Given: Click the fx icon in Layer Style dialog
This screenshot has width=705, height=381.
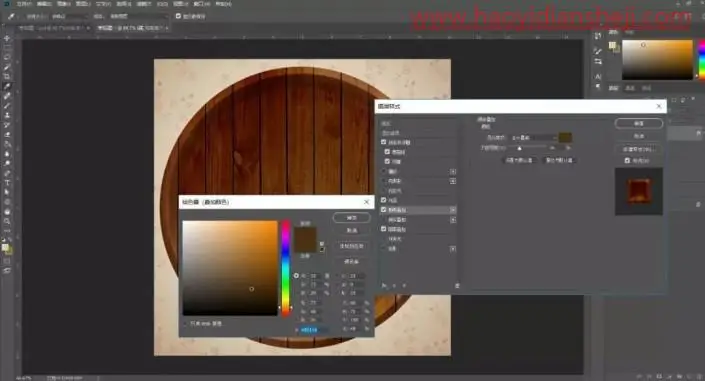Looking at the screenshot, I should pyautogui.click(x=384, y=286).
